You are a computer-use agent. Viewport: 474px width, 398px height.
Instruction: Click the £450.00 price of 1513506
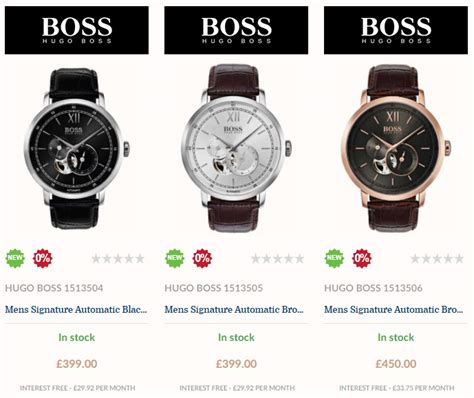point(396,364)
